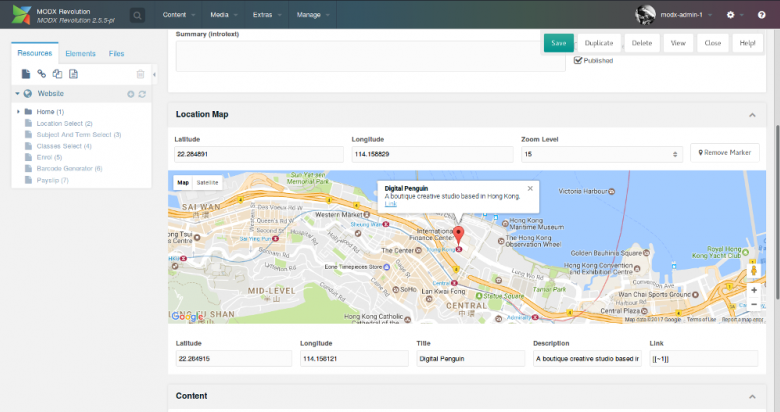
Task: Select Home (1) in resource tree
Action: [50, 111]
